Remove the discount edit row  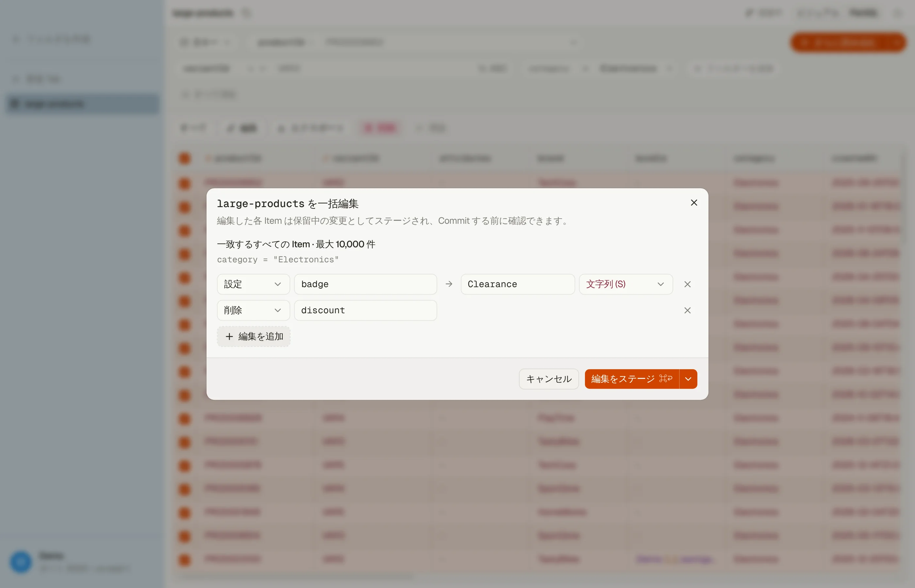688,310
